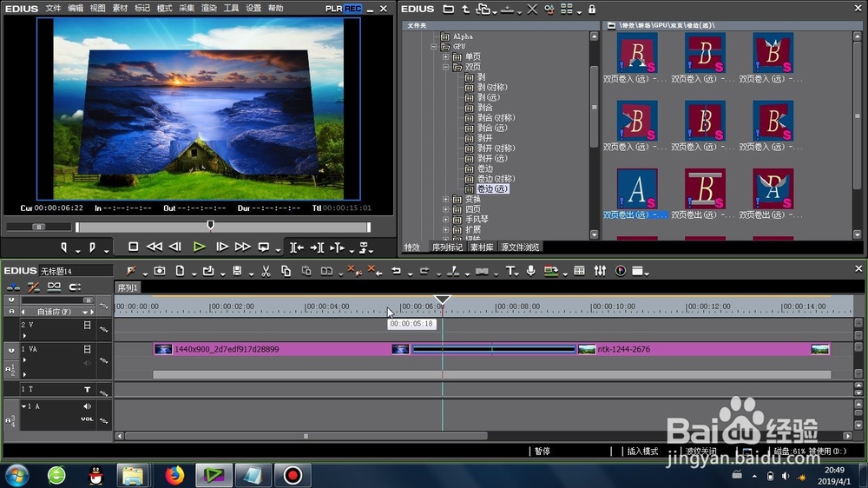
Task: Open the 自适应 timeline scale dropdown
Action: pyautogui.click(x=85, y=312)
